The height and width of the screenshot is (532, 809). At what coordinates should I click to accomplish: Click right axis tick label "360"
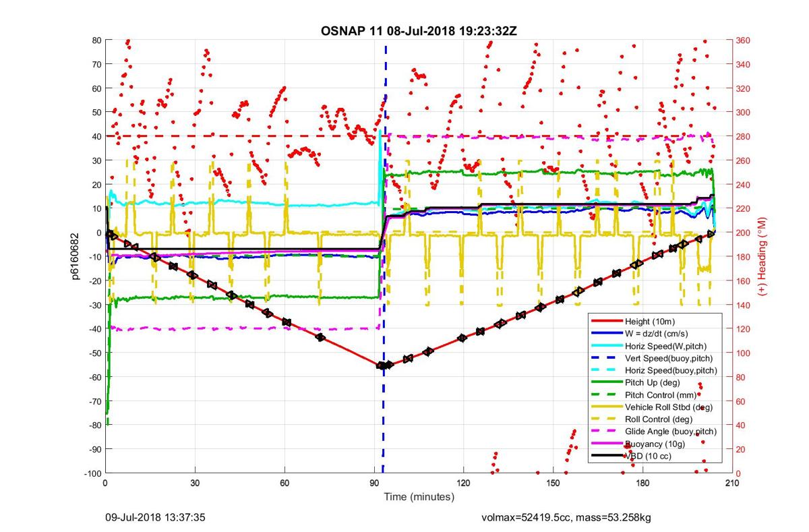[744, 40]
